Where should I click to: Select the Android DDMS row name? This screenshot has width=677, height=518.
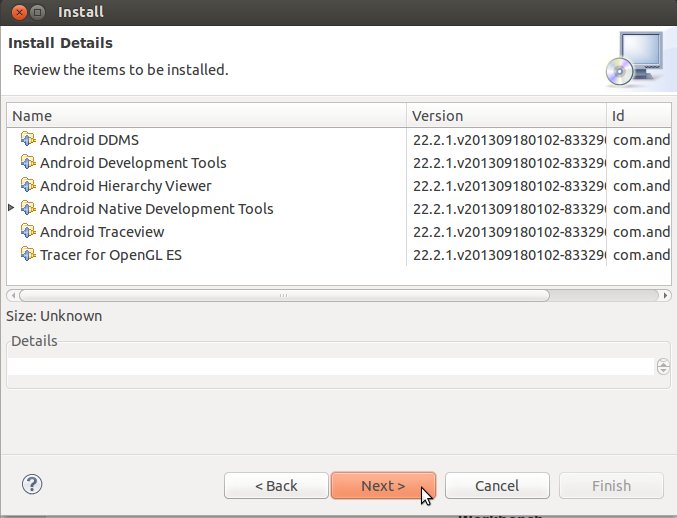coord(89,140)
